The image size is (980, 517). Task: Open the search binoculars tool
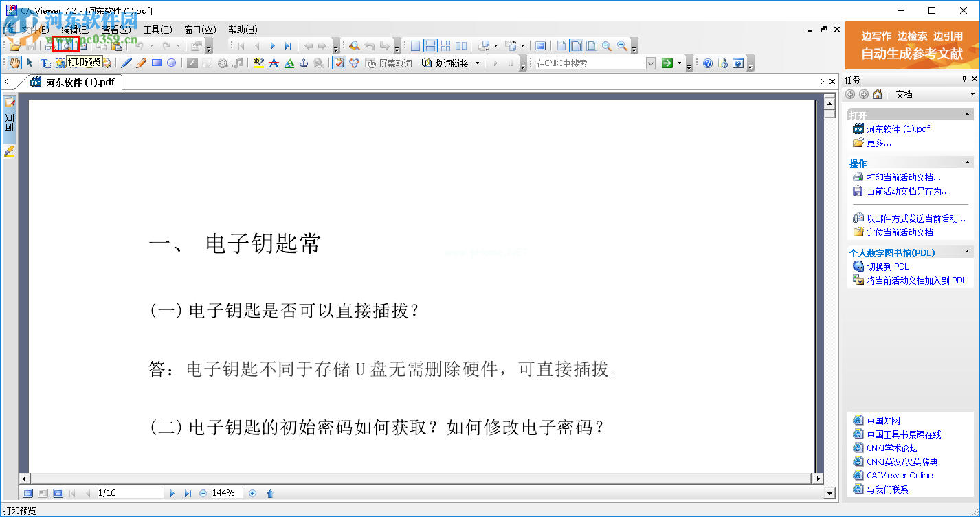coord(355,46)
